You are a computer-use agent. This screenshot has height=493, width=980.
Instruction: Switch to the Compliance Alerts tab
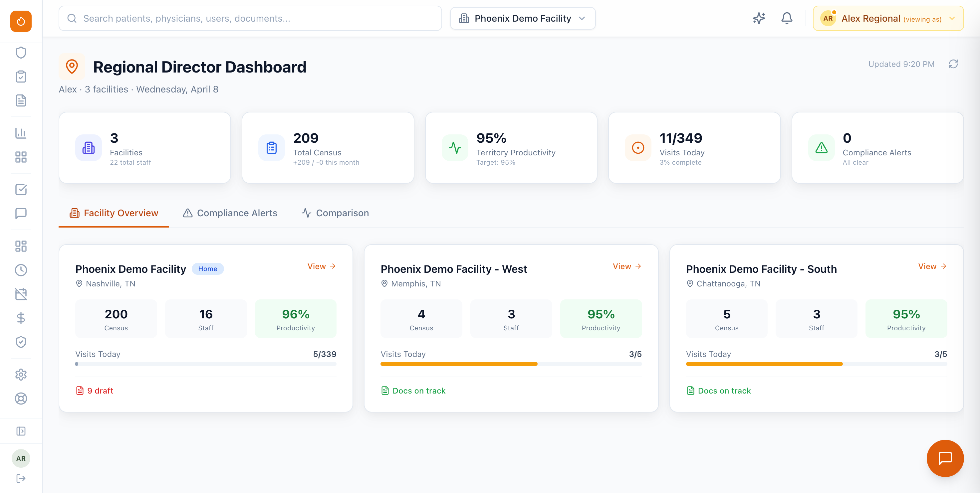[230, 213]
